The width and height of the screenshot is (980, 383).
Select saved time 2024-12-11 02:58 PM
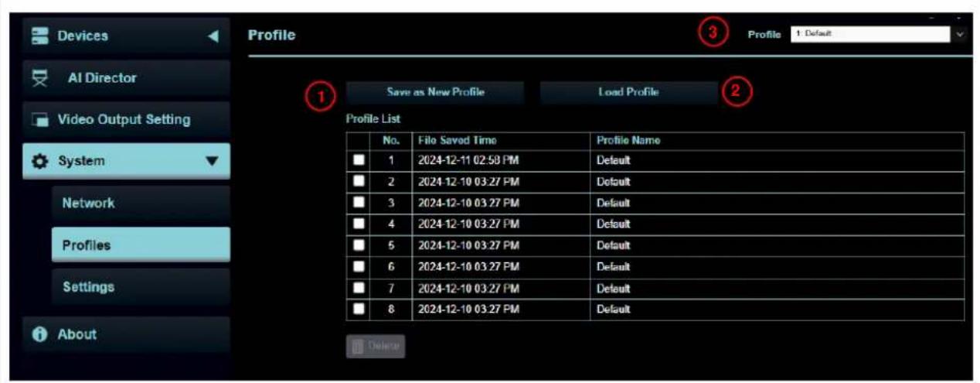click(x=468, y=161)
